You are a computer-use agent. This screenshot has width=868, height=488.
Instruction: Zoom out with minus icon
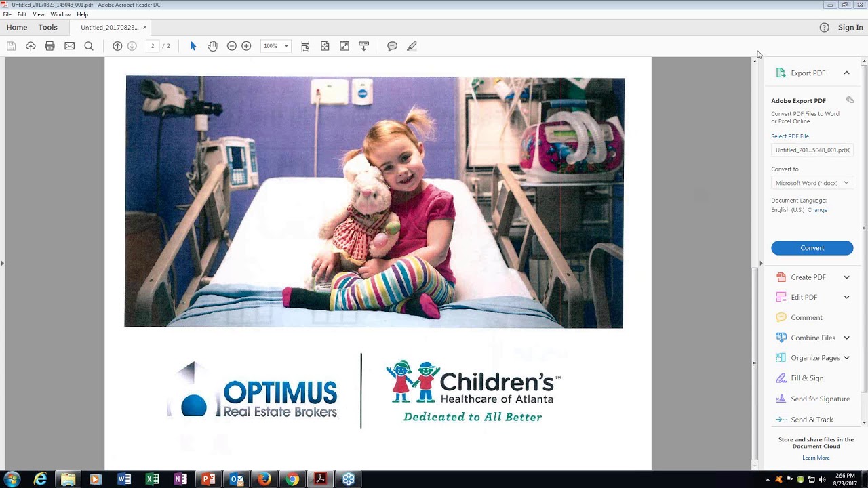[x=232, y=46]
